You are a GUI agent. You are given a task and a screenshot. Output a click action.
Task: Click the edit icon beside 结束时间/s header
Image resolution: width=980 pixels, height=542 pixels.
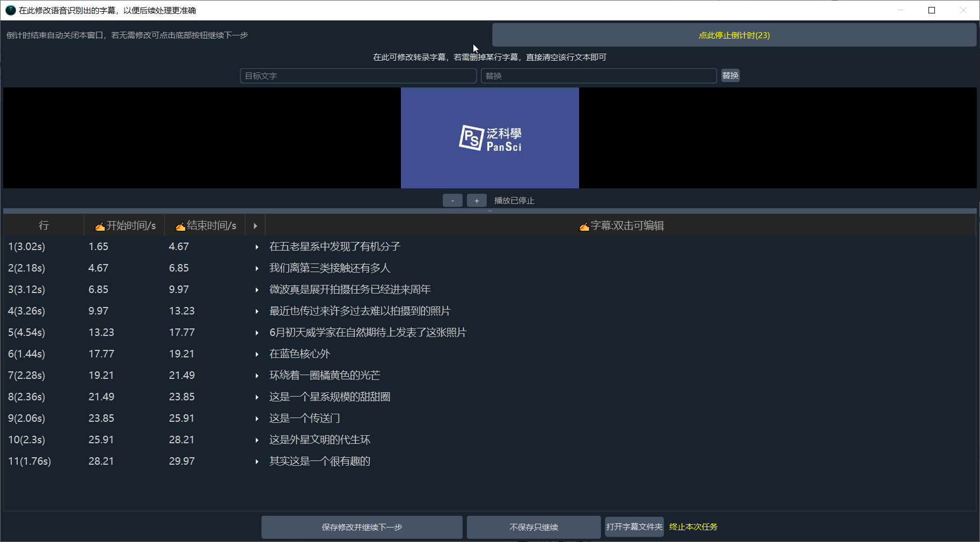pos(180,226)
